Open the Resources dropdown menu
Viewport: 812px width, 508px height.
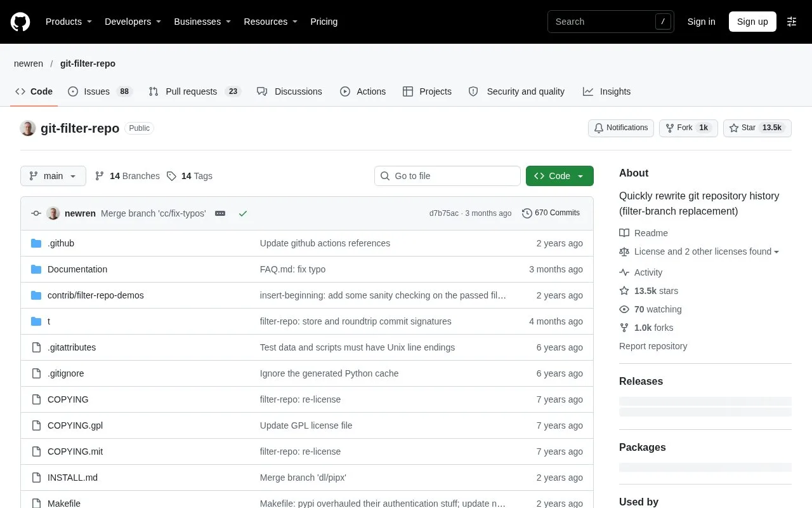click(270, 22)
